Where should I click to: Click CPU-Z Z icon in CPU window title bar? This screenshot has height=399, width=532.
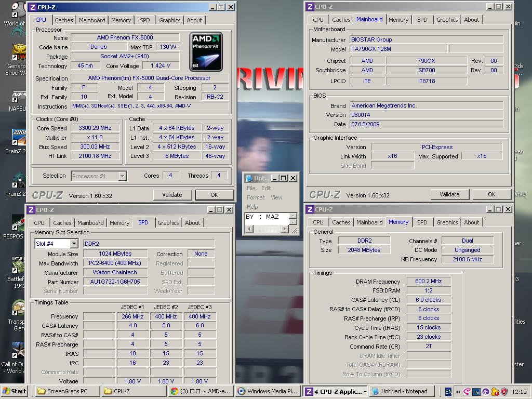pos(33,7)
